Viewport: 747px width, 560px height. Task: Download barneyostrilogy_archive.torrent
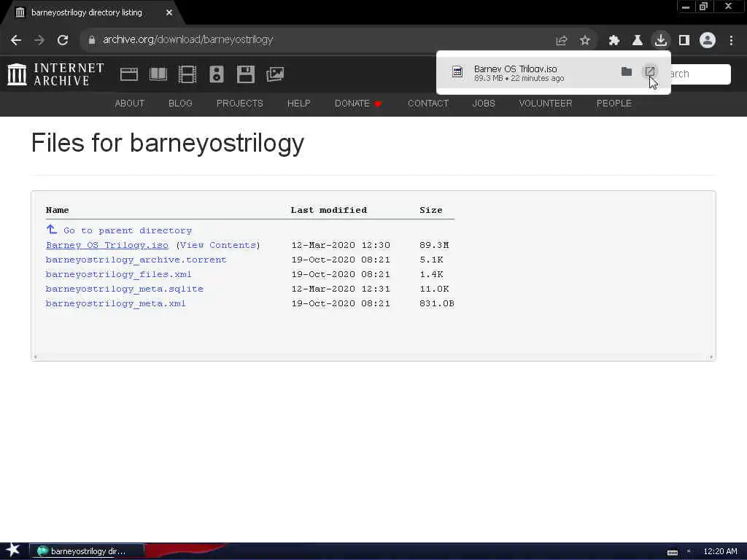point(136,260)
